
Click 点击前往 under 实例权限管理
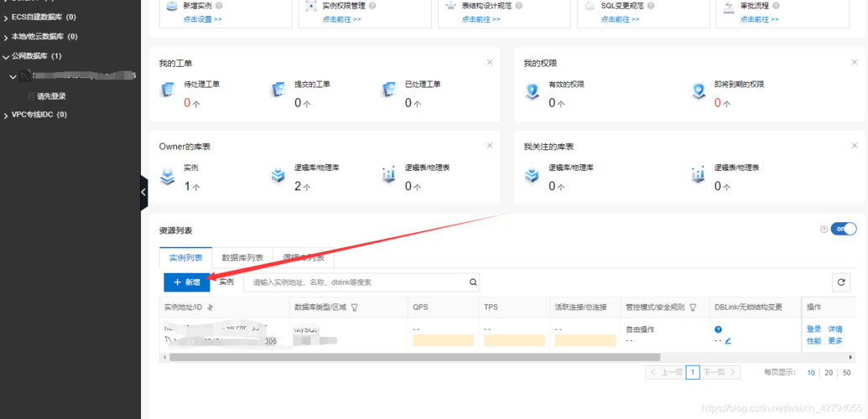pyautogui.click(x=341, y=19)
